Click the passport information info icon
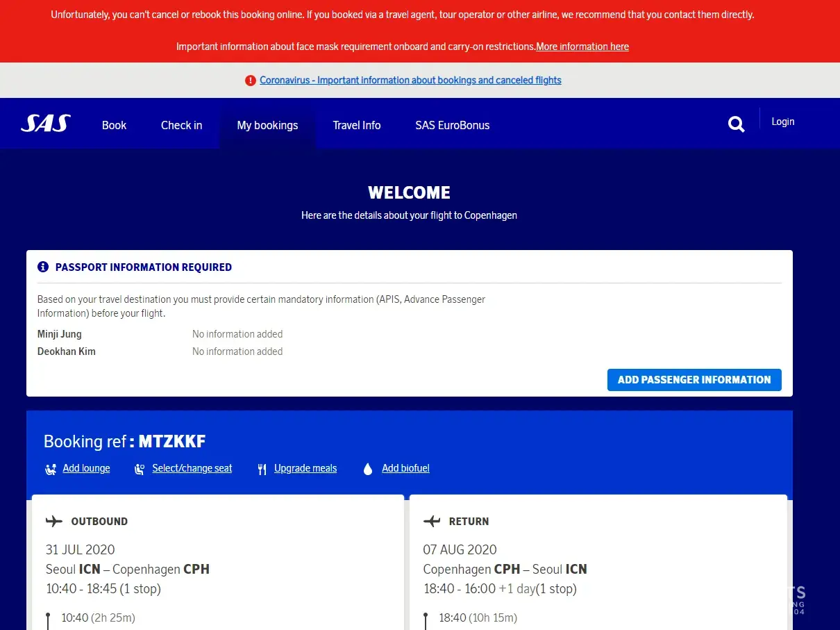Screen dimensions: 840x630 tap(43, 267)
